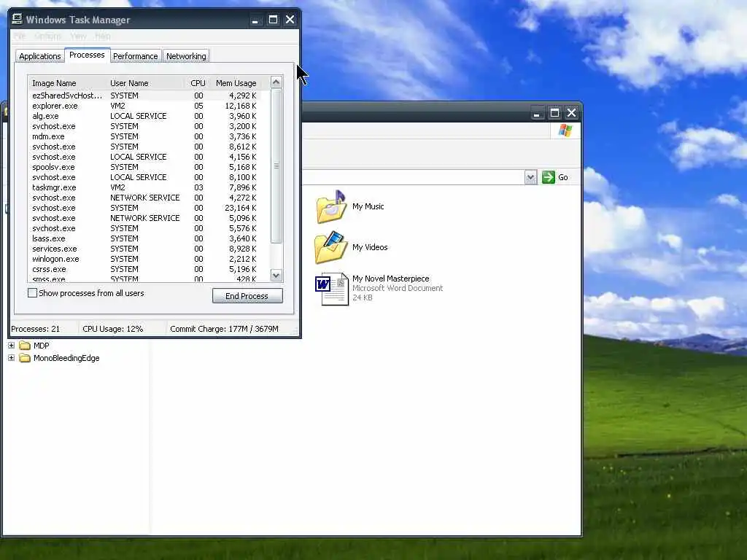Switch to the Networking tab
This screenshot has height=560, width=747.
tap(186, 56)
